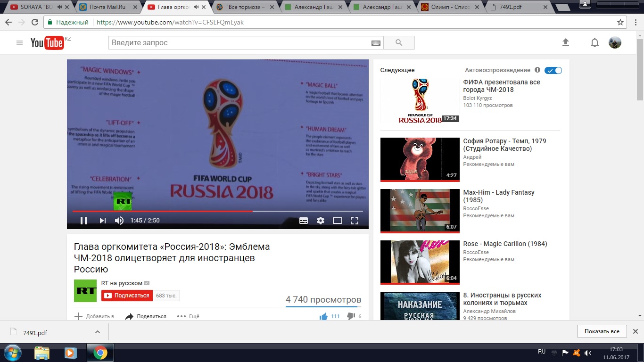Open the RU language indicator

point(542,352)
